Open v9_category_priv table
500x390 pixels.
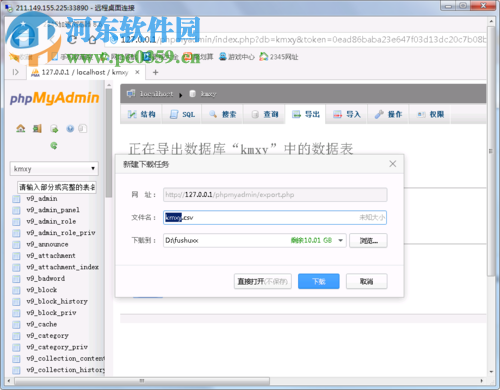click(57, 347)
